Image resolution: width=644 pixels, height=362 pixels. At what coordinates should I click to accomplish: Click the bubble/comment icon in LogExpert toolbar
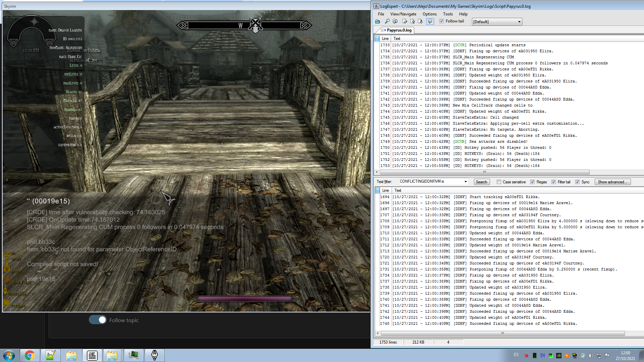point(430,21)
